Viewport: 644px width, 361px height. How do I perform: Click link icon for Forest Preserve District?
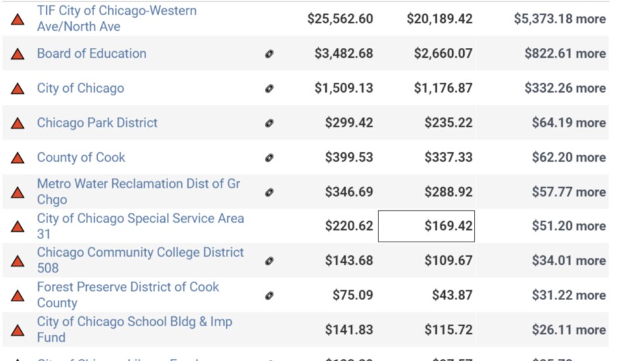[269, 295]
